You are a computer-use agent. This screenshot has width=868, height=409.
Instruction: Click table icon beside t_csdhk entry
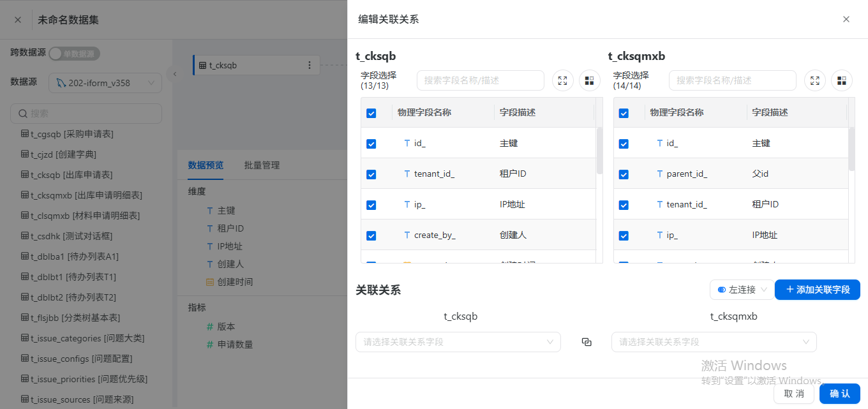click(25, 236)
